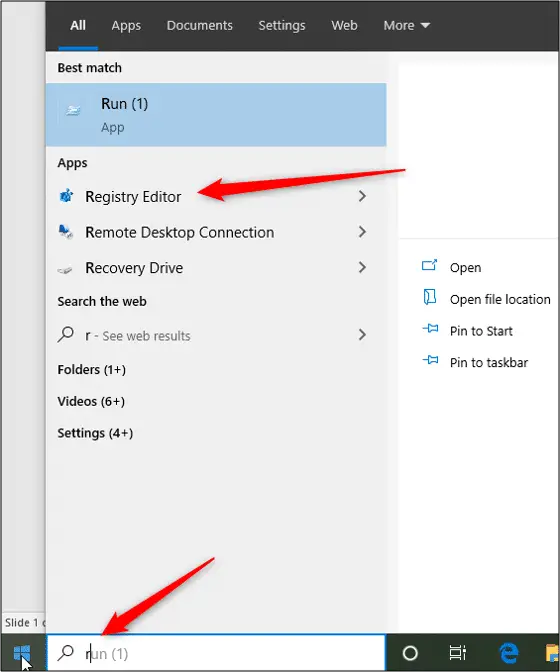Click the Pin to Start pin icon
Screen dimensions: 560x672
coord(430,329)
